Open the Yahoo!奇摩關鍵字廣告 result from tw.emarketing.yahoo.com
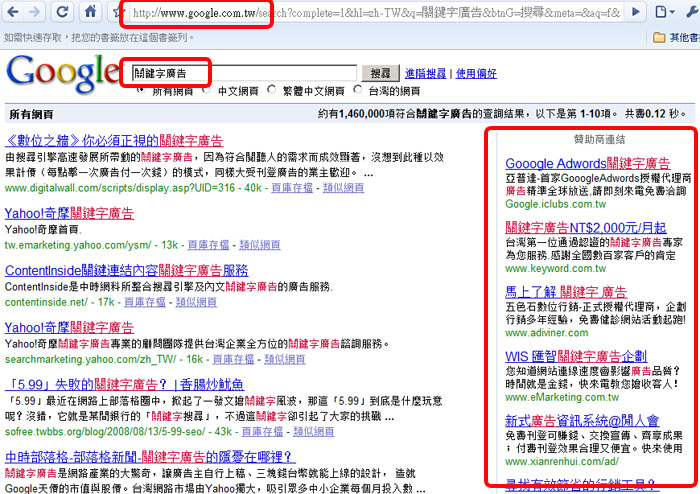This screenshot has height=494, width=700. pyautogui.click(x=69, y=213)
